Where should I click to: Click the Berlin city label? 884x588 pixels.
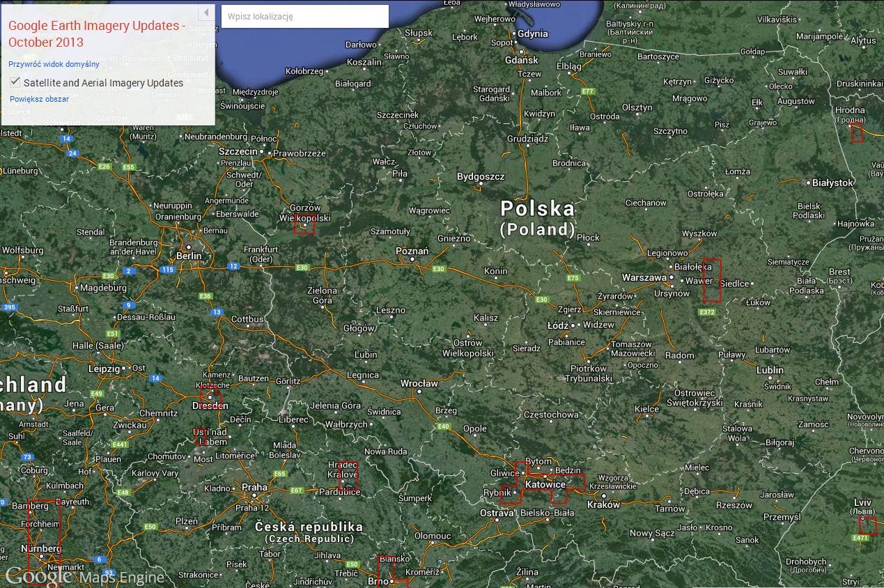pyautogui.click(x=189, y=256)
